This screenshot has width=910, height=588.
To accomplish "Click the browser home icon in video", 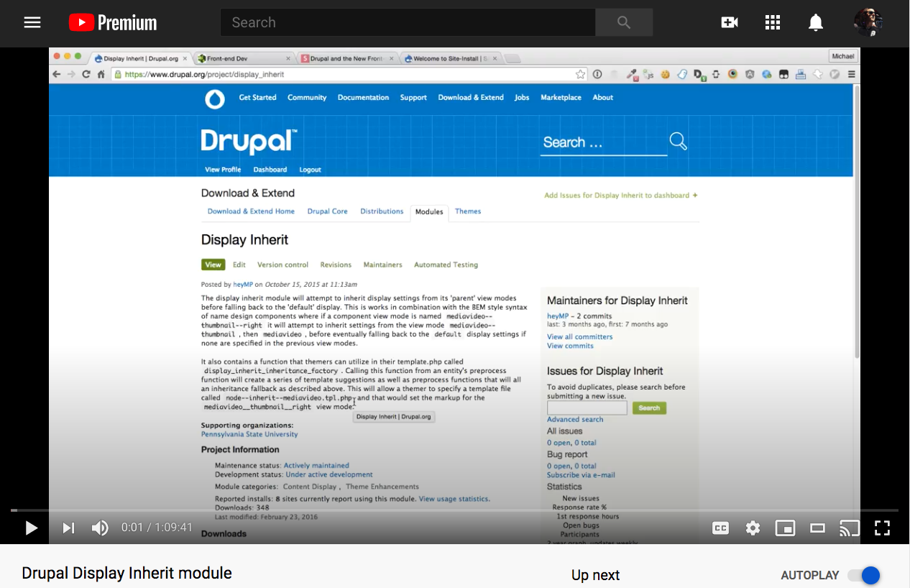I will click(x=101, y=74).
